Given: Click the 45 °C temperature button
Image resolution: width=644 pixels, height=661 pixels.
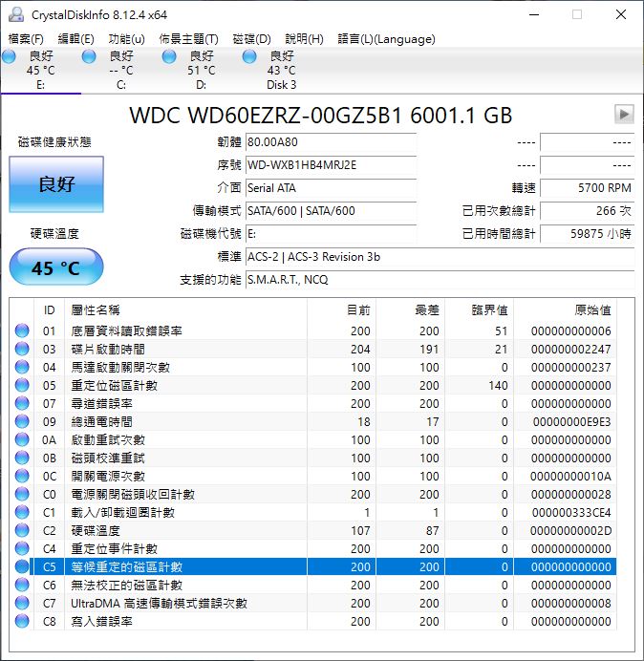Looking at the screenshot, I should pyautogui.click(x=56, y=267).
